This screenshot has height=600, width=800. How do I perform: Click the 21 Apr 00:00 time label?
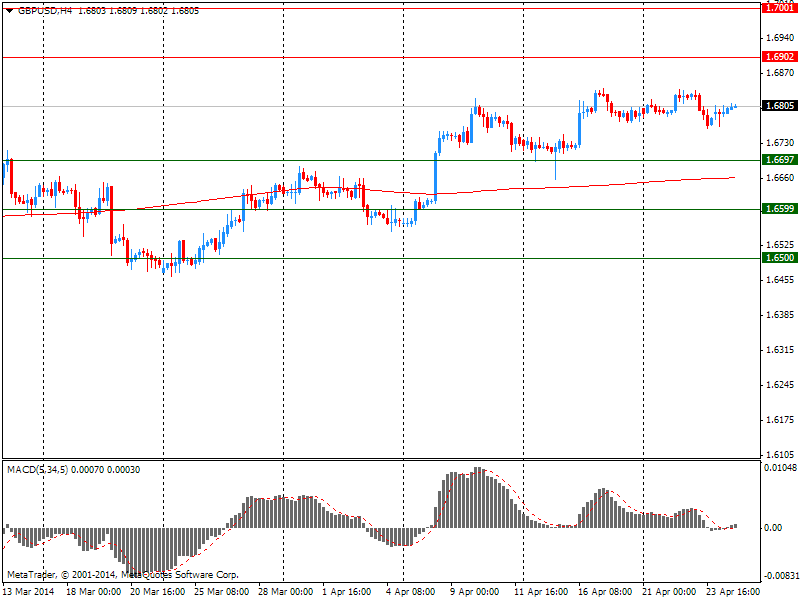(669, 592)
